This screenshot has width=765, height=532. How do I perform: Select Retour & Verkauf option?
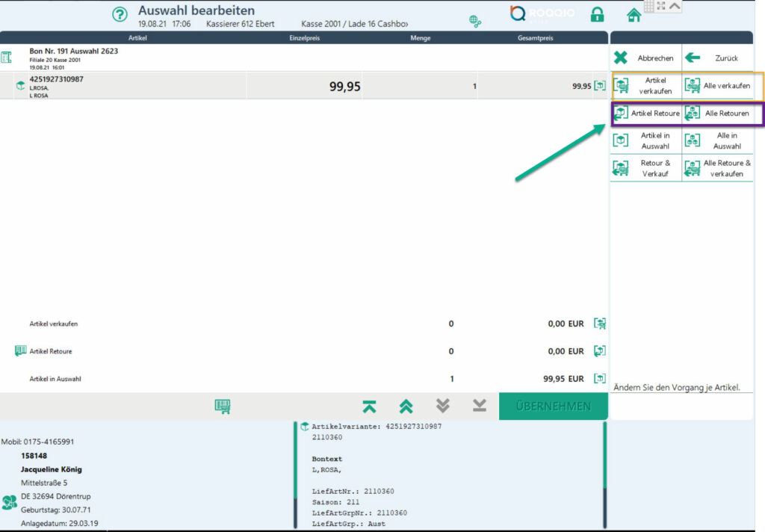tap(647, 168)
